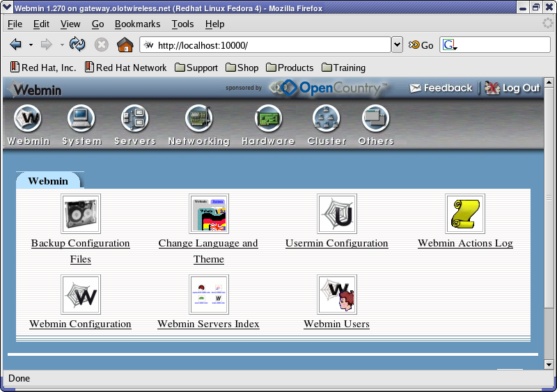Image resolution: width=557 pixels, height=392 pixels.
Task: Open the Red Hat Network bookmark
Action: (126, 68)
